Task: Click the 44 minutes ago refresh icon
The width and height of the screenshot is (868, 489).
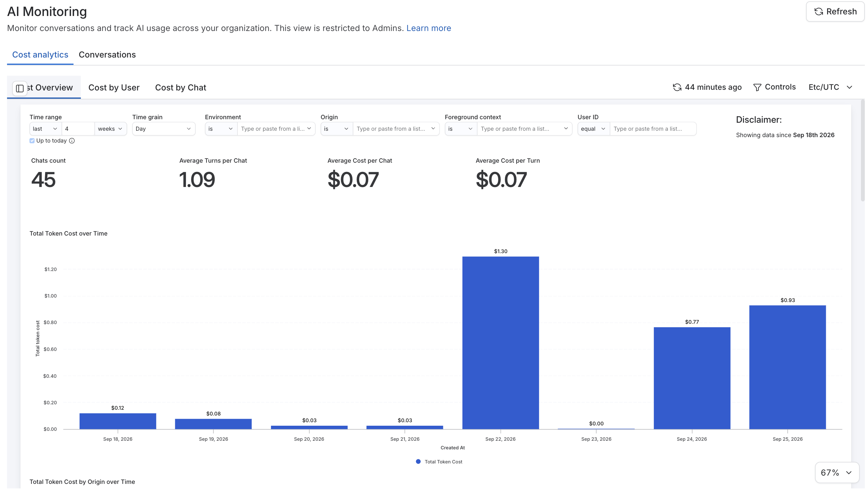Action: pyautogui.click(x=677, y=87)
